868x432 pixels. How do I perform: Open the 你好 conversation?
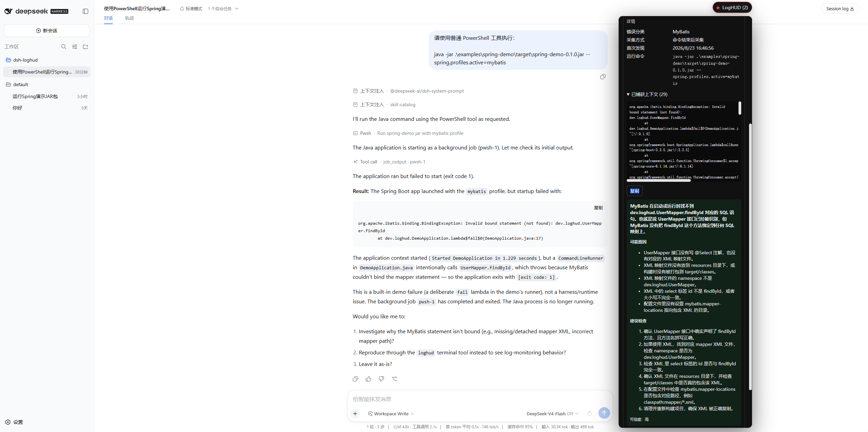pos(47,108)
